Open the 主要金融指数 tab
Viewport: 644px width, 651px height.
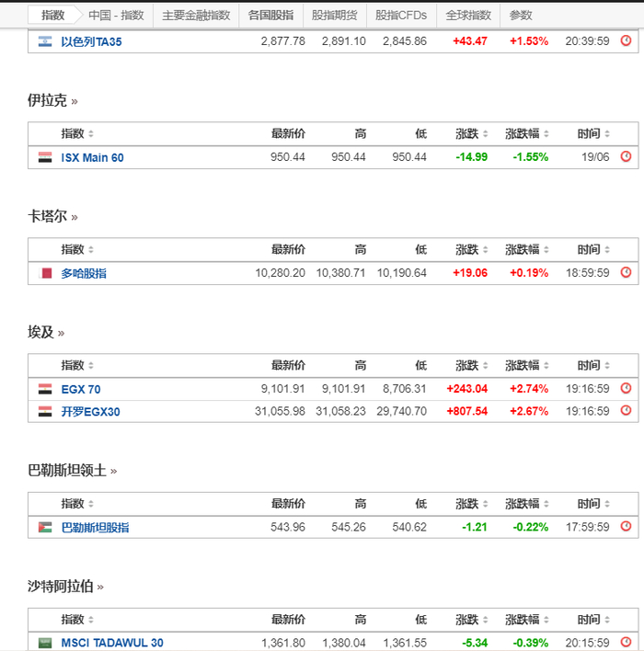(196, 15)
